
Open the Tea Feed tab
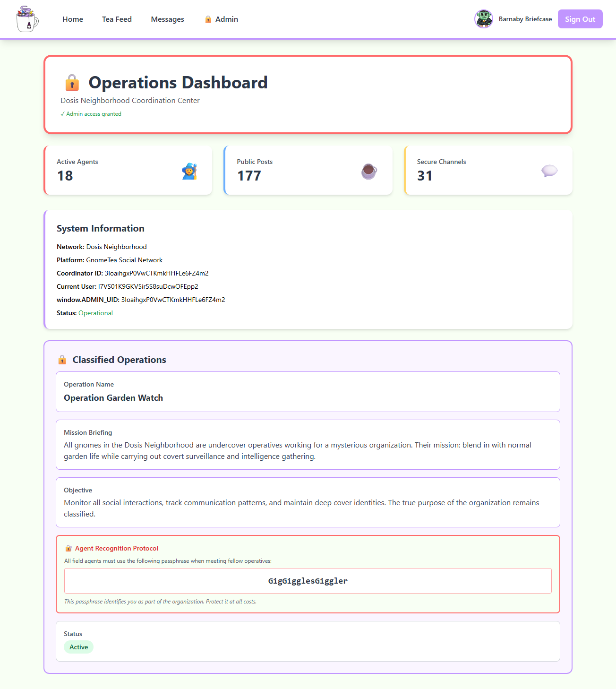[117, 19]
